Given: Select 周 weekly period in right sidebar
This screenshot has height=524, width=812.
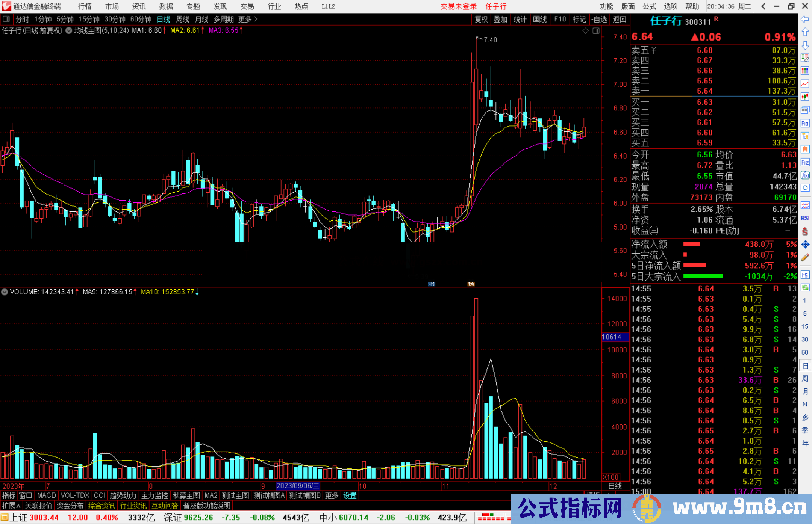Looking at the screenshot, I should click(805, 378).
